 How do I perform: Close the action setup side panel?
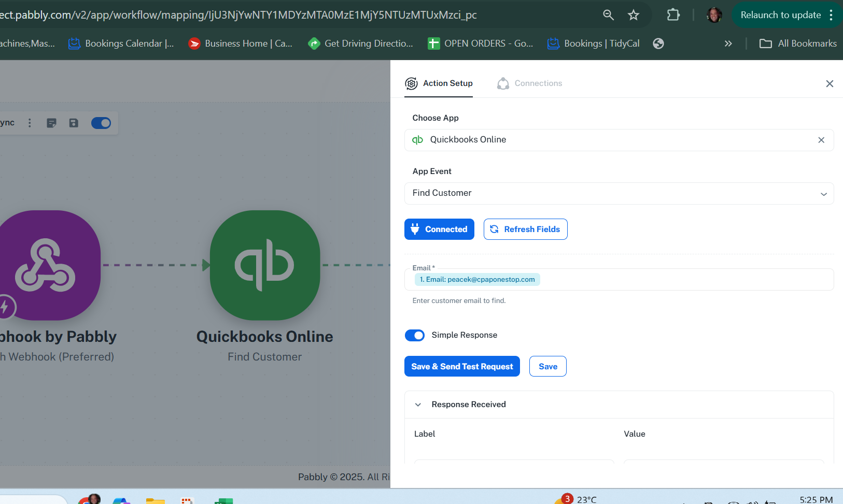click(830, 84)
